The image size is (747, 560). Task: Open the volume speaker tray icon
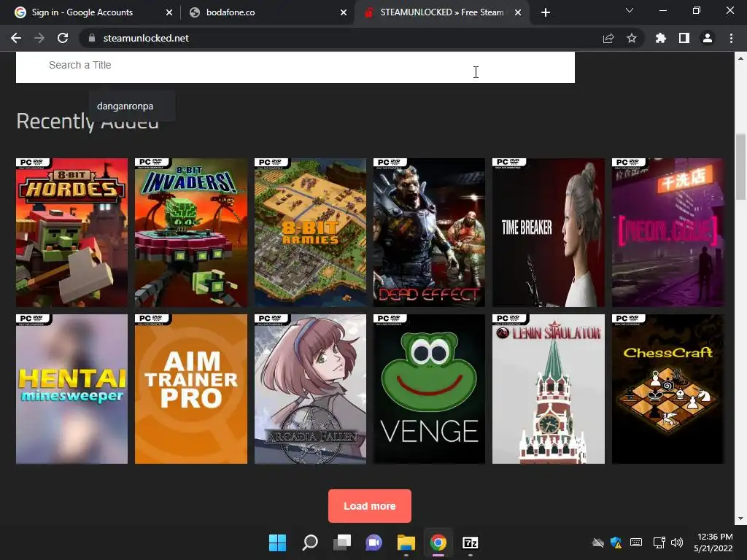pyautogui.click(x=676, y=542)
